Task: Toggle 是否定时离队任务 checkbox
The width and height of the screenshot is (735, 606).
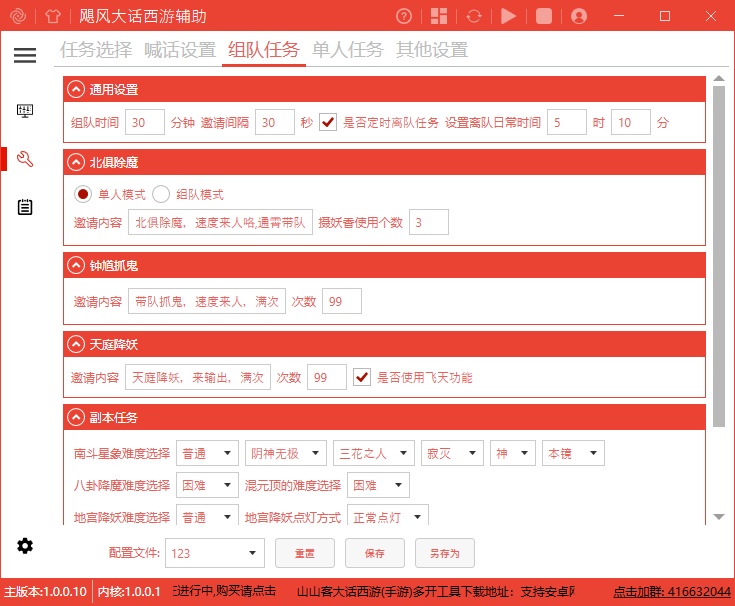Action: click(x=328, y=122)
